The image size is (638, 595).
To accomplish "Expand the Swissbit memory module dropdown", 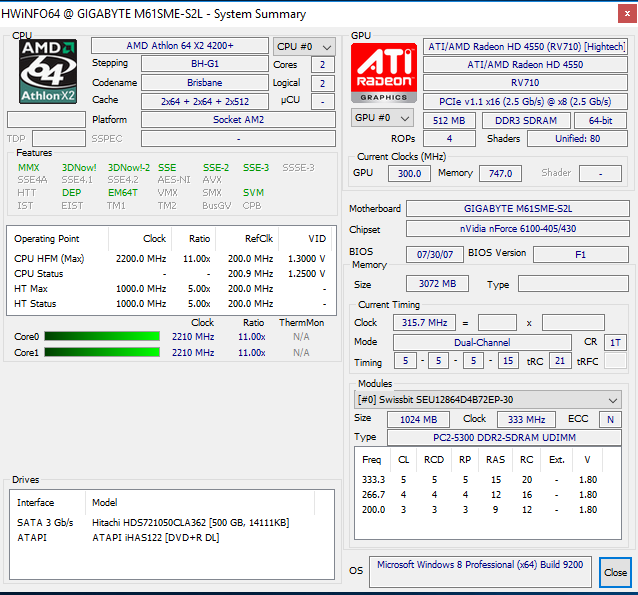I will pyautogui.click(x=487, y=400).
